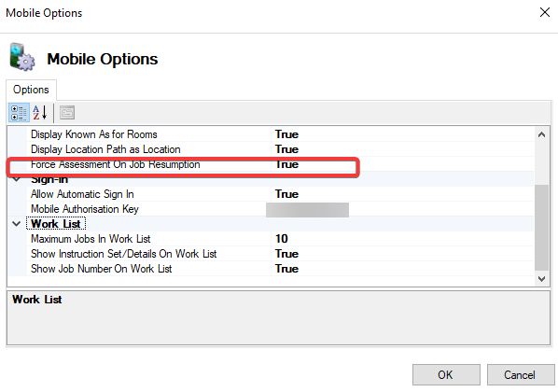Select Display Location Path as Location row
Screen dimensions: 558x392
click(271, 149)
